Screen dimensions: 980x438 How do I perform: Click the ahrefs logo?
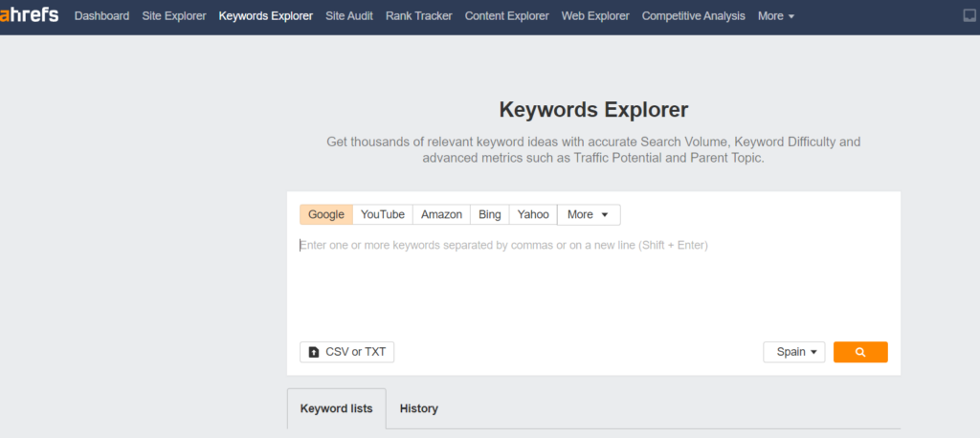(29, 15)
